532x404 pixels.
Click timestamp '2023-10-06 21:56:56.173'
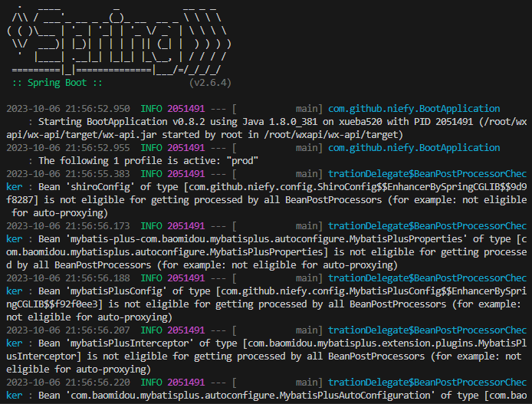tap(68, 226)
